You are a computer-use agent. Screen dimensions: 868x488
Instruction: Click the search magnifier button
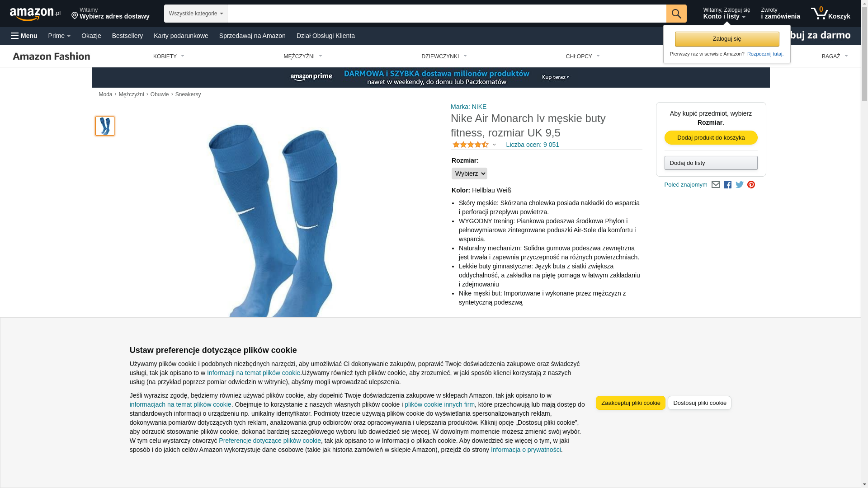pyautogui.click(x=676, y=14)
